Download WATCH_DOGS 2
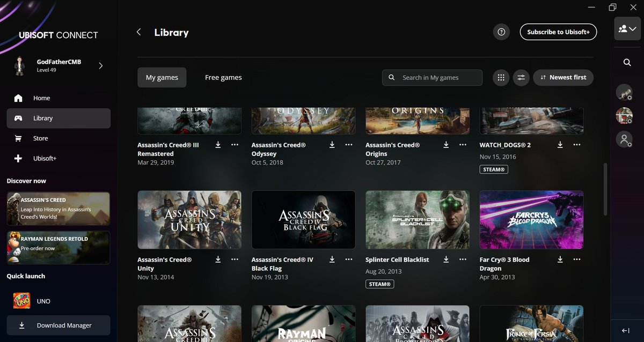The width and height of the screenshot is (644, 342). [560, 145]
